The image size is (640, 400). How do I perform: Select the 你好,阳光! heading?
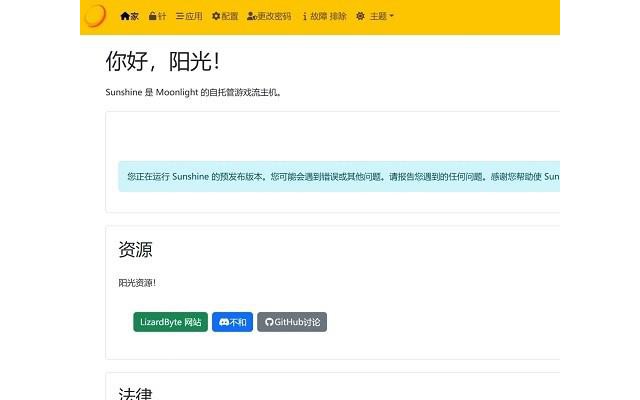tap(163, 62)
